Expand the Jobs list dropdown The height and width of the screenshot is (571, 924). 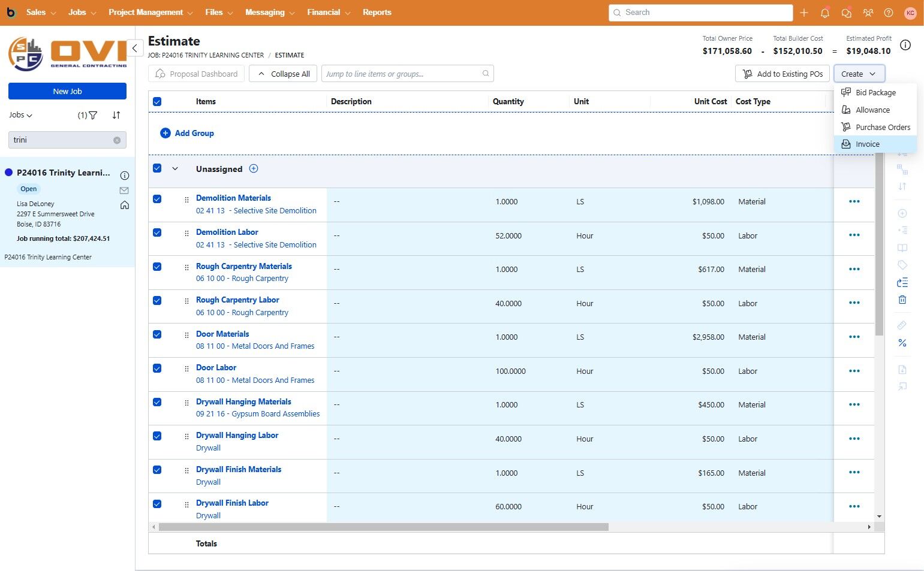[21, 115]
